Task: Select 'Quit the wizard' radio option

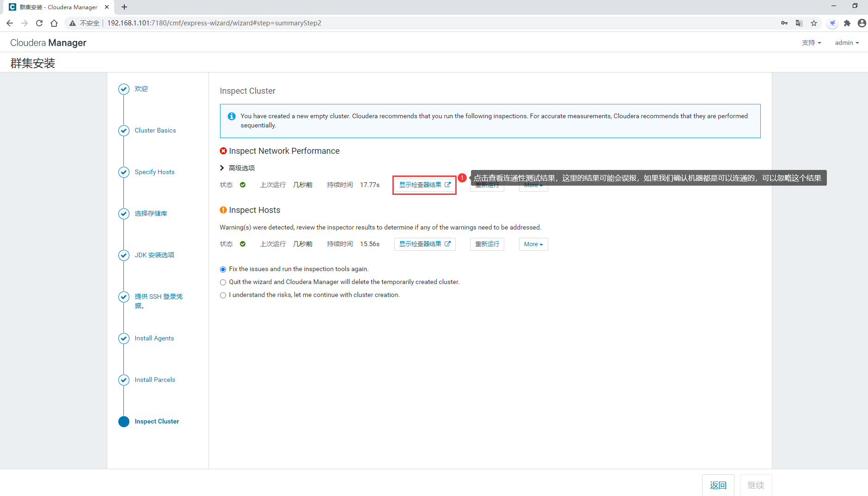Action: point(223,282)
